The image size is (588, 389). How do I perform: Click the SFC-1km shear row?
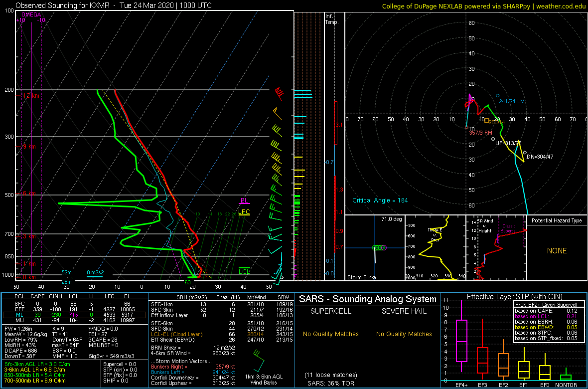(x=220, y=305)
